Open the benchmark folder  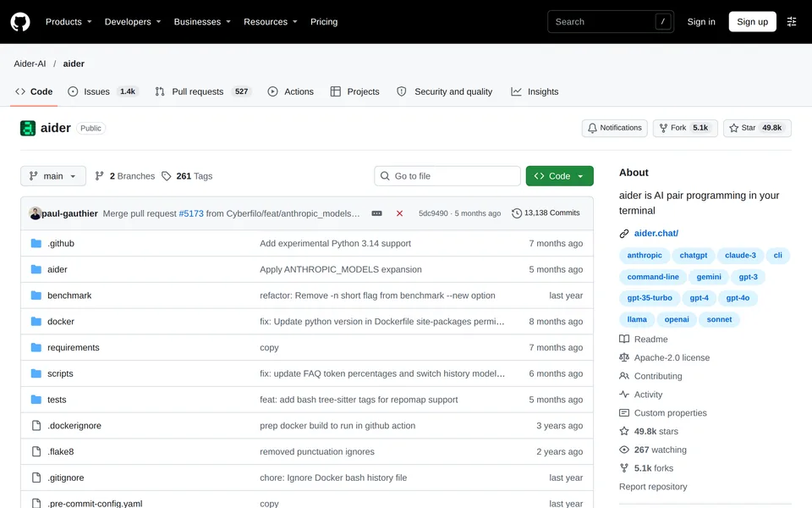(69, 295)
